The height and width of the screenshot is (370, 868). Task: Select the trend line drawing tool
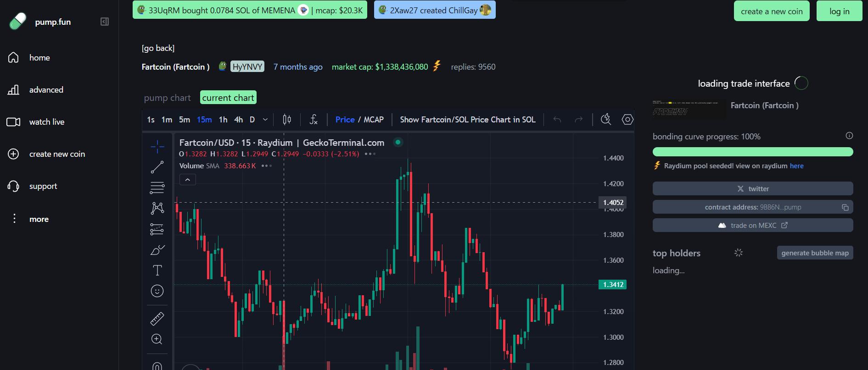pyautogui.click(x=157, y=167)
